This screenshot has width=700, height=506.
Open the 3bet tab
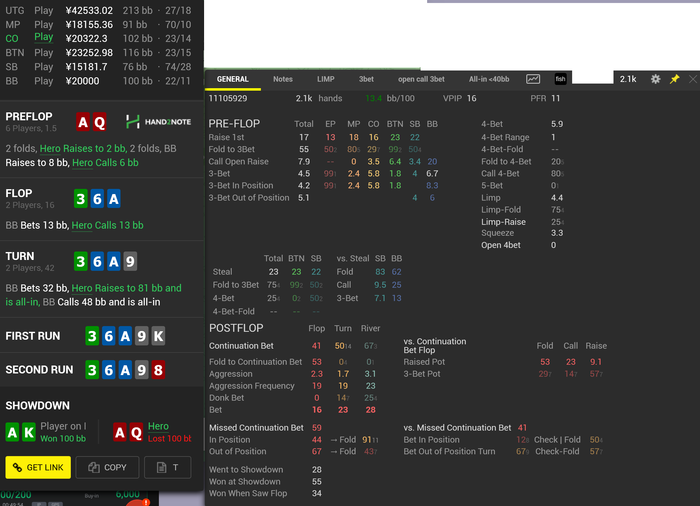366,79
